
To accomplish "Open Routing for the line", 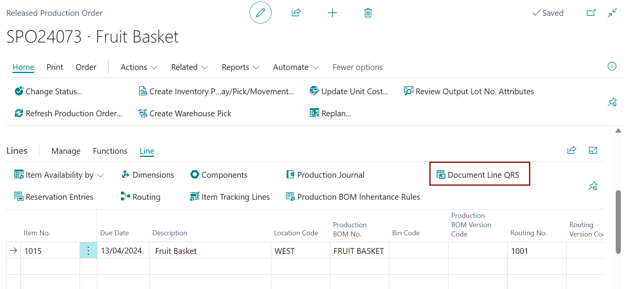I will (x=141, y=197).
